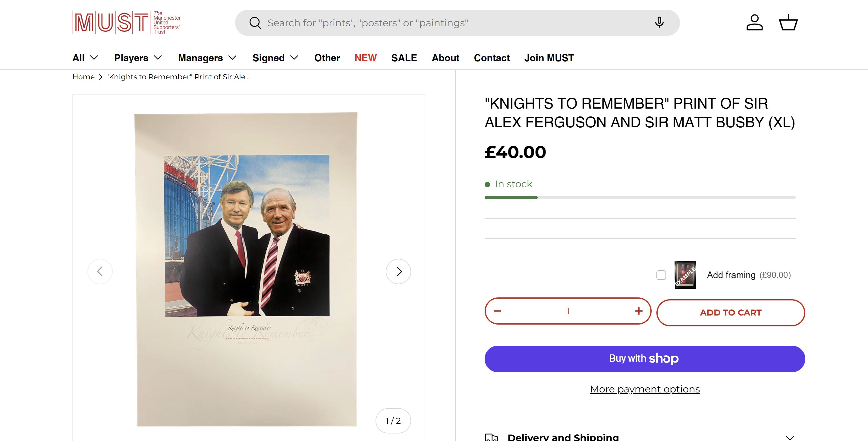Increase quantity with plus button
The image size is (868, 441).
click(x=639, y=311)
